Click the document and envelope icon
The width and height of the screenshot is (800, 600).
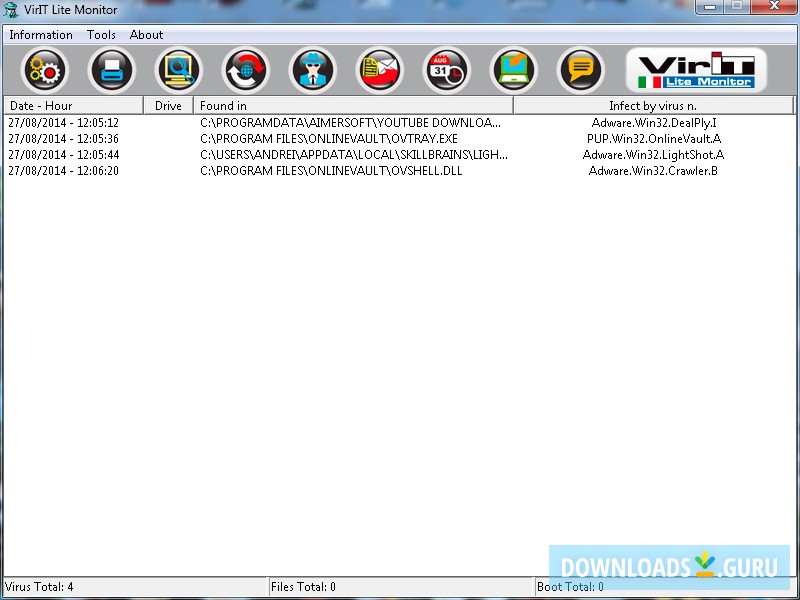tap(380, 70)
